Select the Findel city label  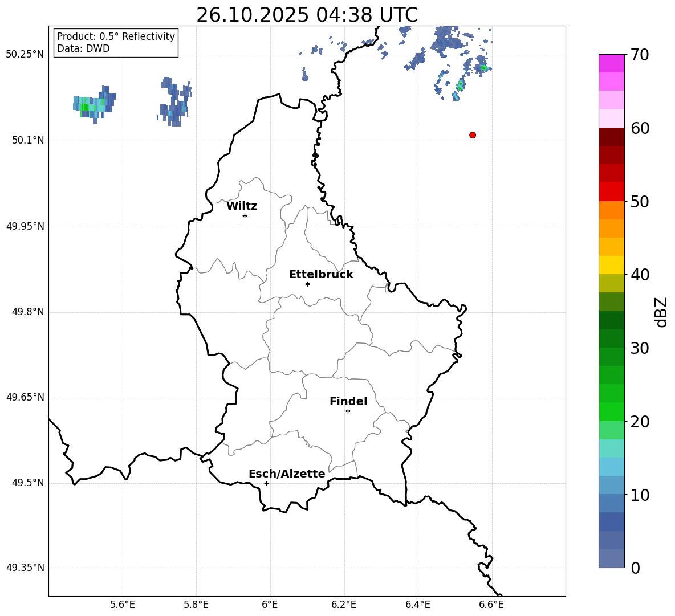tap(348, 401)
